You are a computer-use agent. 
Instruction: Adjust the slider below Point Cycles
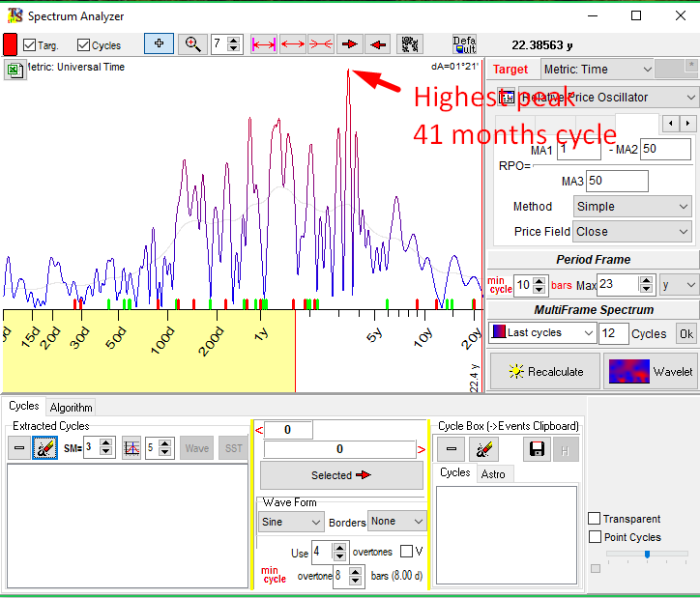click(x=646, y=555)
